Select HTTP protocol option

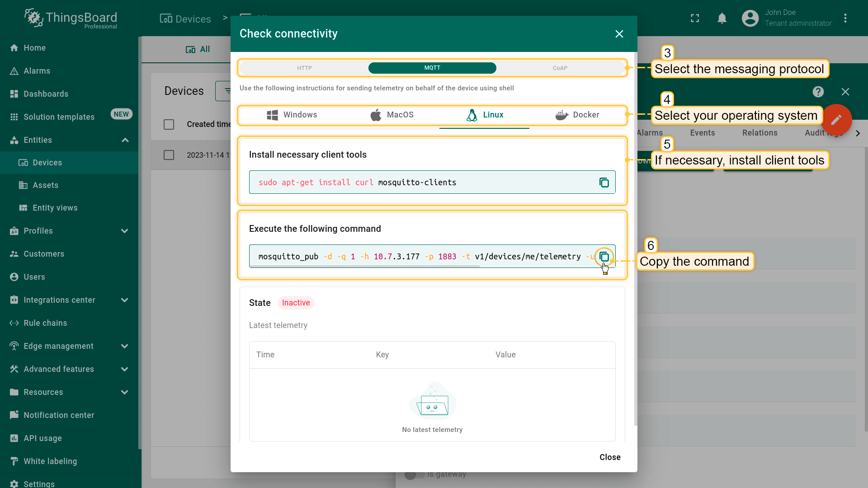pyautogui.click(x=304, y=68)
